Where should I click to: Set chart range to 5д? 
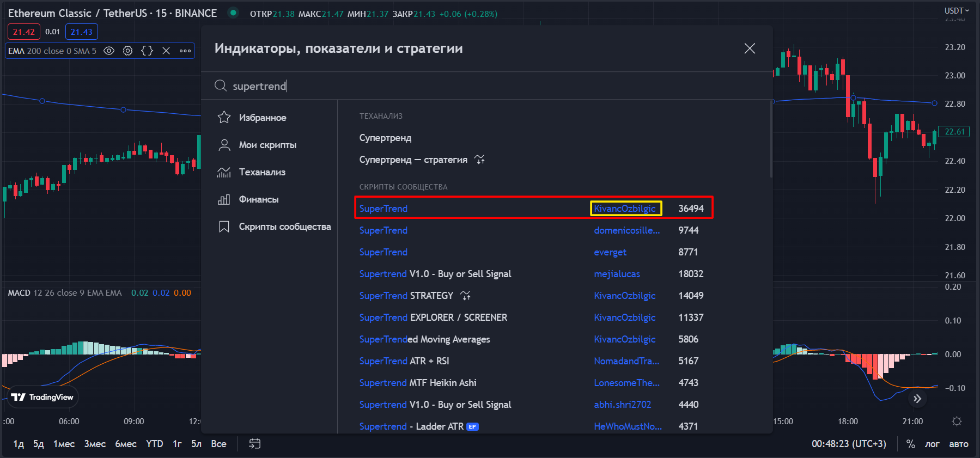tap(38, 444)
